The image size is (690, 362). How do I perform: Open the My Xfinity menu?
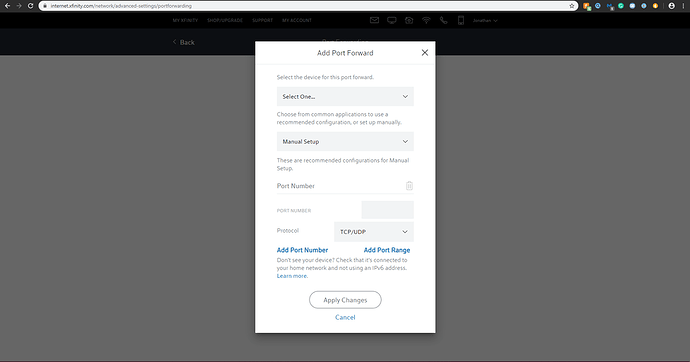(185, 20)
